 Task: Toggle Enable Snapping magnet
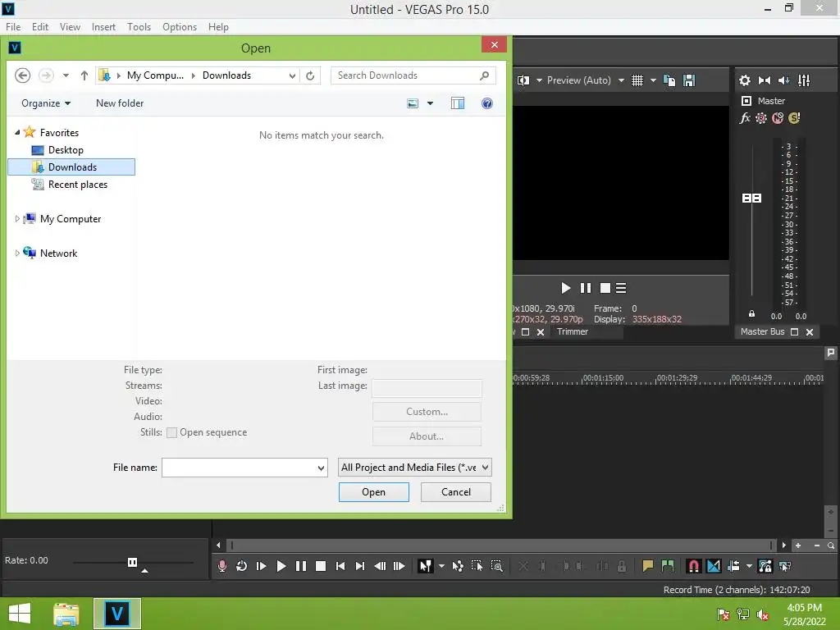(693, 566)
